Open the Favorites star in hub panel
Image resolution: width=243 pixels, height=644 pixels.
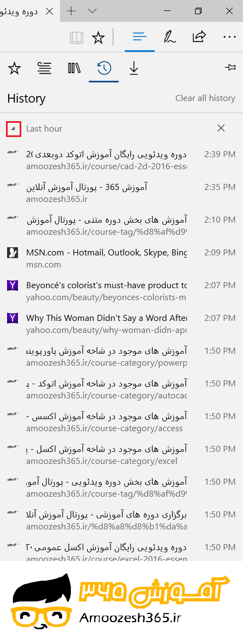click(x=14, y=68)
